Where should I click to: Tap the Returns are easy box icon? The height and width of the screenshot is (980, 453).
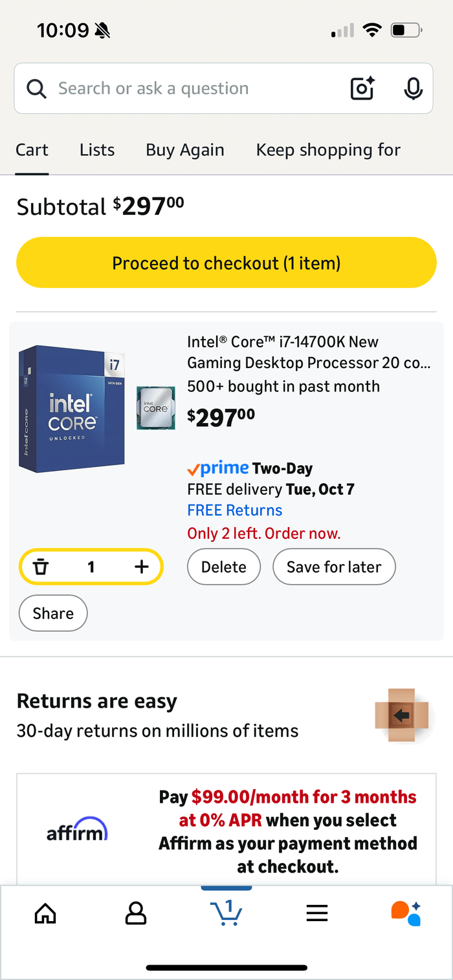(x=401, y=715)
